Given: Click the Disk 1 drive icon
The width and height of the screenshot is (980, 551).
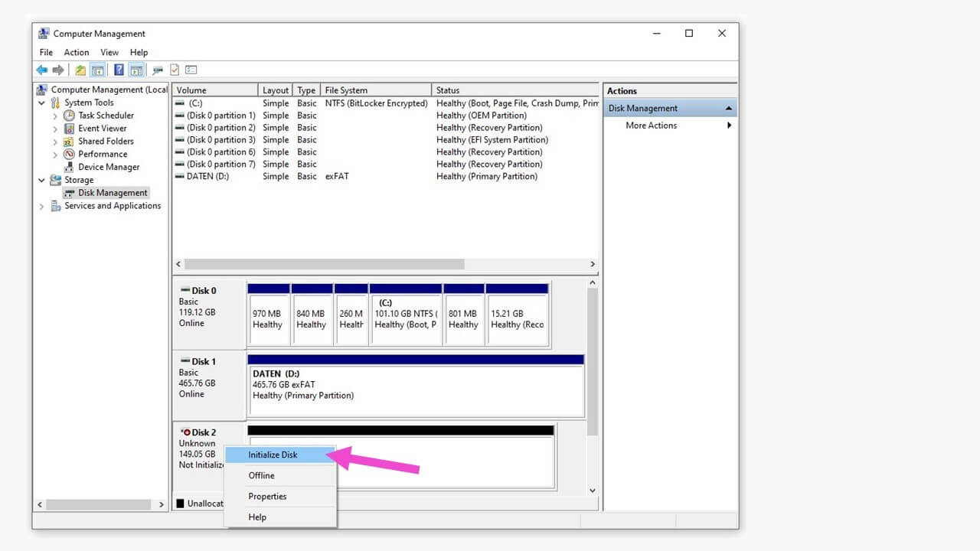Looking at the screenshot, I should click(x=185, y=361).
